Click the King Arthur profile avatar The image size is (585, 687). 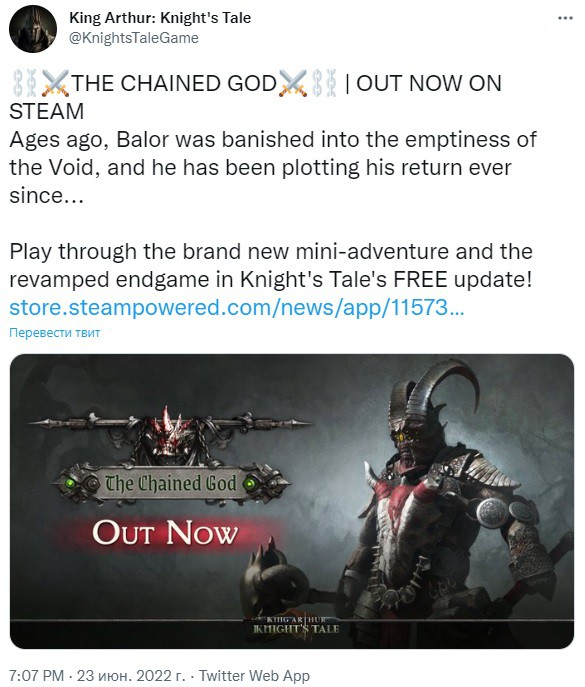33,29
